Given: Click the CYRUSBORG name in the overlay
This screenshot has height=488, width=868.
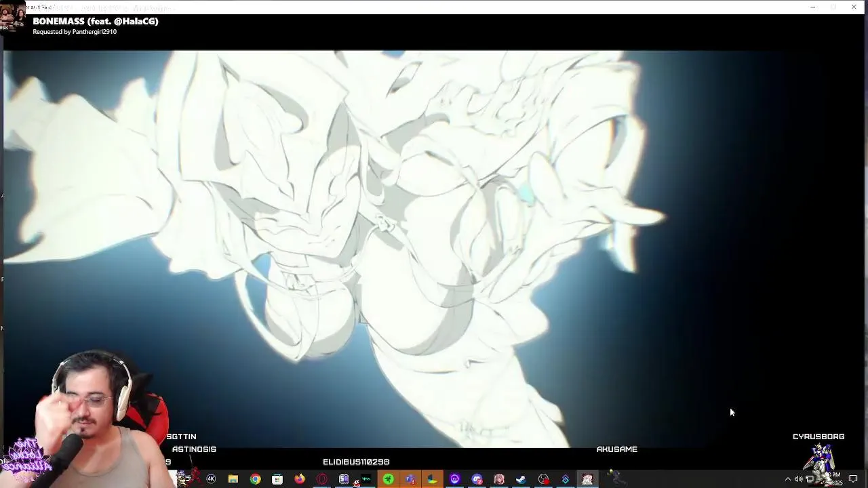Looking at the screenshot, I should point(818,436).
